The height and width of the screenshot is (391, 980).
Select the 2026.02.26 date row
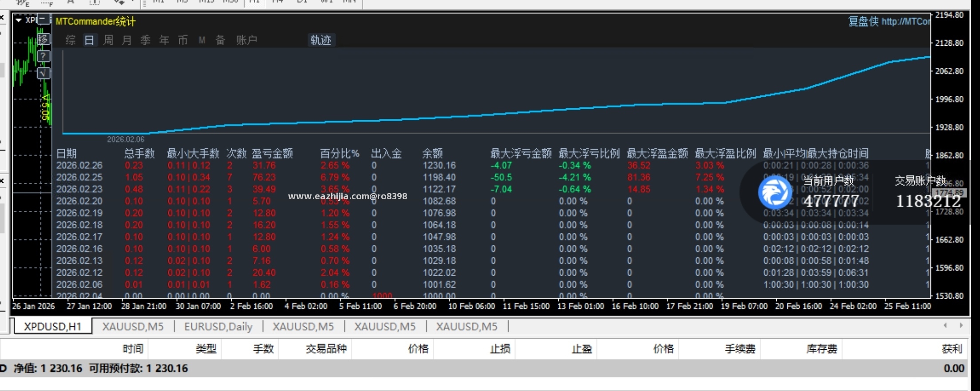click(79, 166)
